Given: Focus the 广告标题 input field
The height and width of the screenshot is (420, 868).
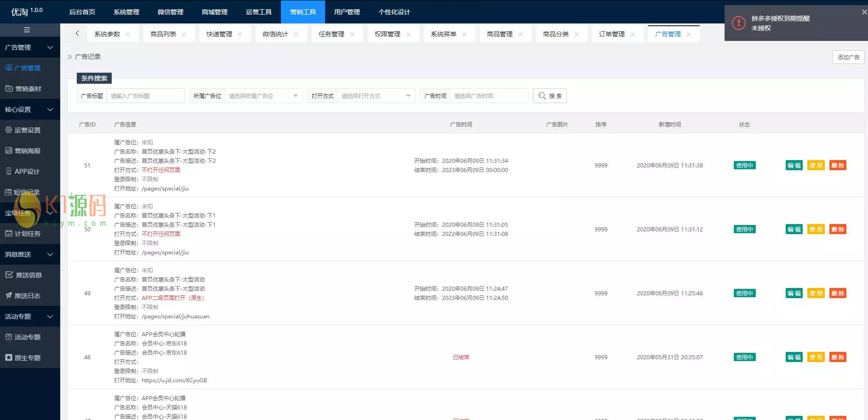Looking at the screenshot, I should pos(145,96).
